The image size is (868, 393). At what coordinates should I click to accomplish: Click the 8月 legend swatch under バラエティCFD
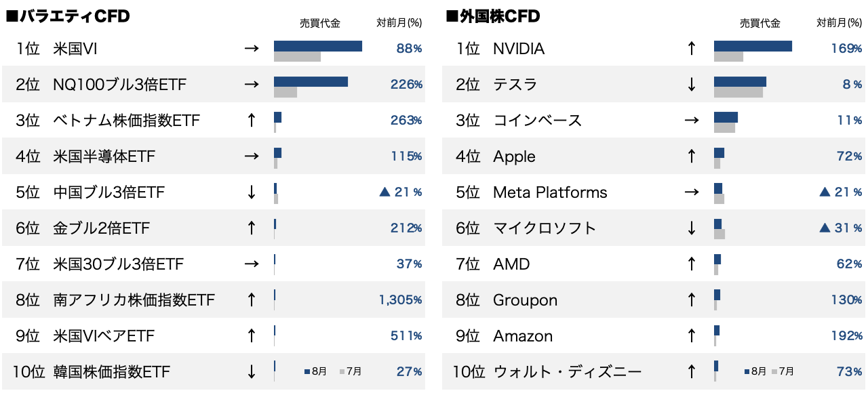coord(307,372)
